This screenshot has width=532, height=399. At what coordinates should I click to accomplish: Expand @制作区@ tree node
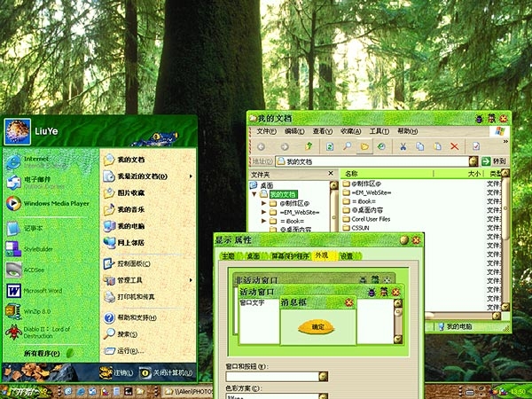[x=263, y=203]
